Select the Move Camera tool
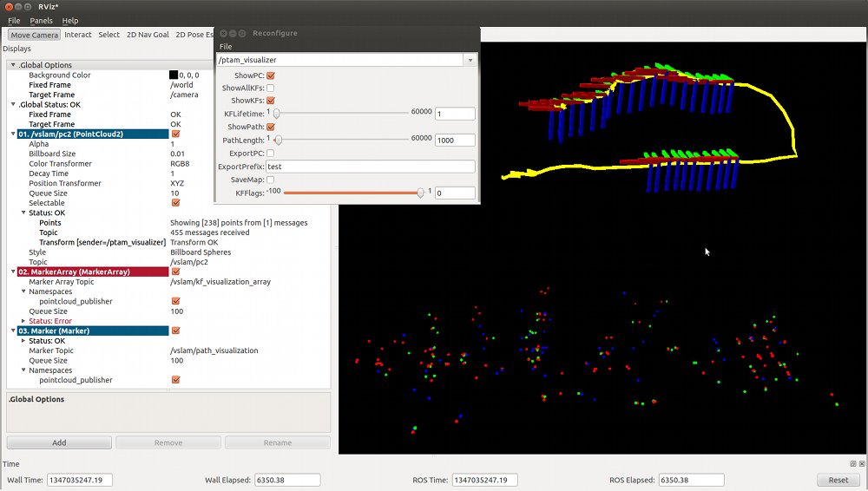This screenshot has height=491, width=868. pos(35,35)
